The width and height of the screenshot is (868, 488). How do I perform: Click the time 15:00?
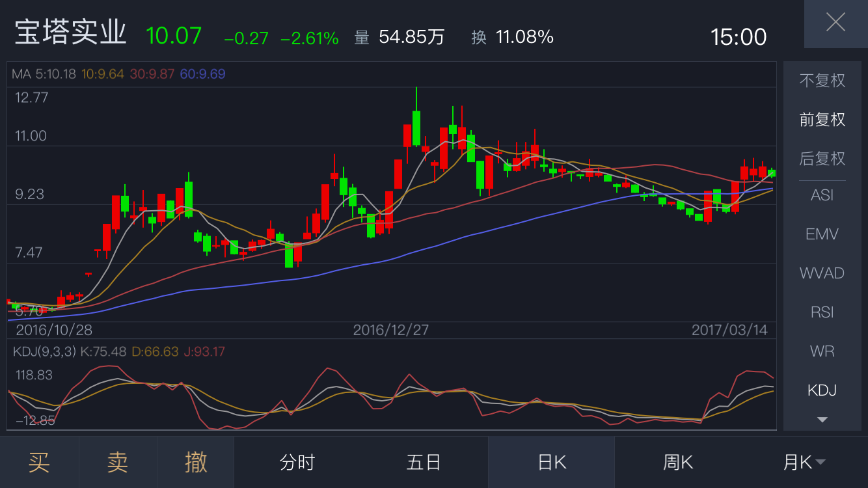tap(739, 37)
